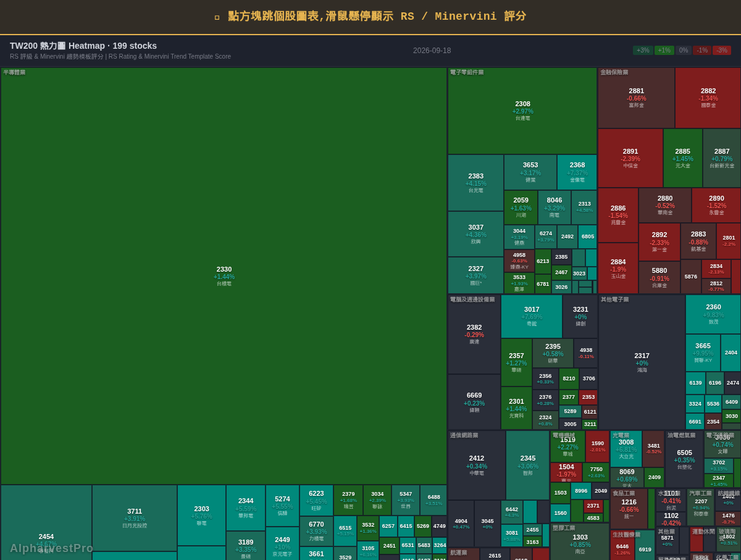Image resolution: width=741 pixels, height=560 pixels.
Task: Click the +3% legend color swatch
Action: click(x=643, y=51)
